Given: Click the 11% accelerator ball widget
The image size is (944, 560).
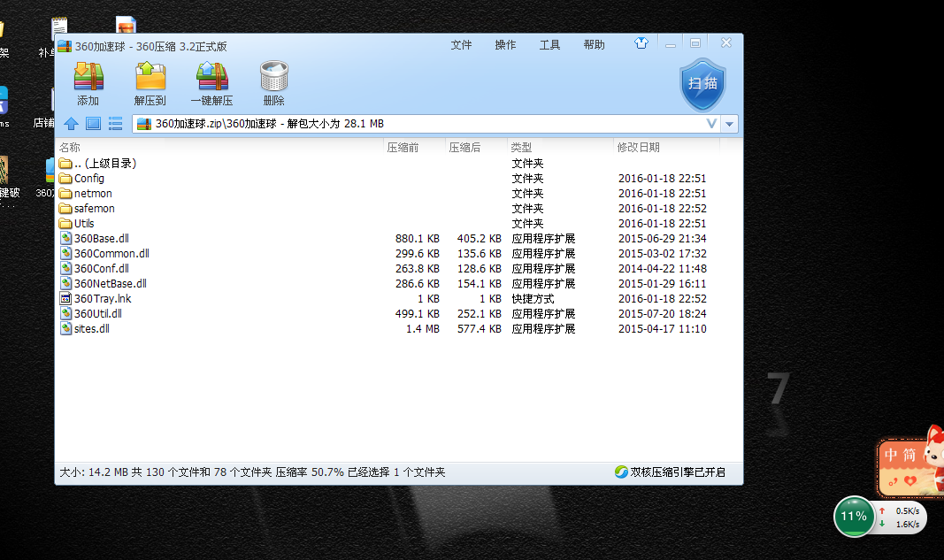Looking at the screenshot, I should pyautogui.click(x=854, y=516).
